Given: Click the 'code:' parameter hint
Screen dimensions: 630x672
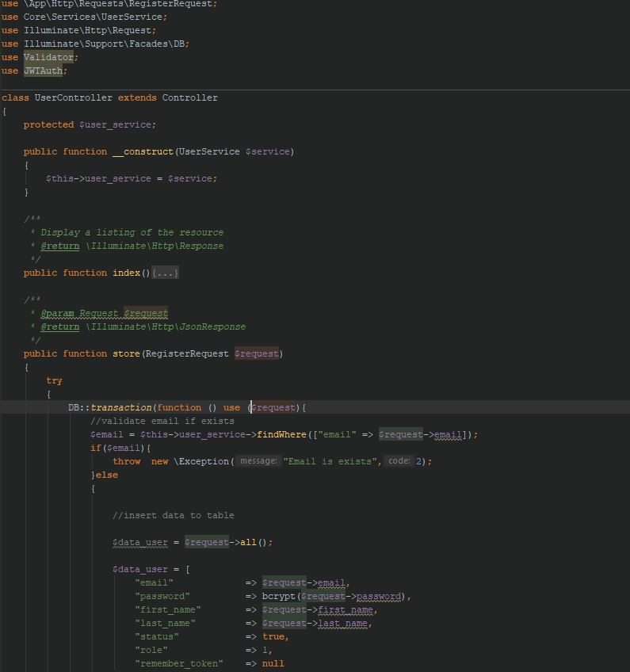Looking at the screenshot, I should click(x=399, y=461).
